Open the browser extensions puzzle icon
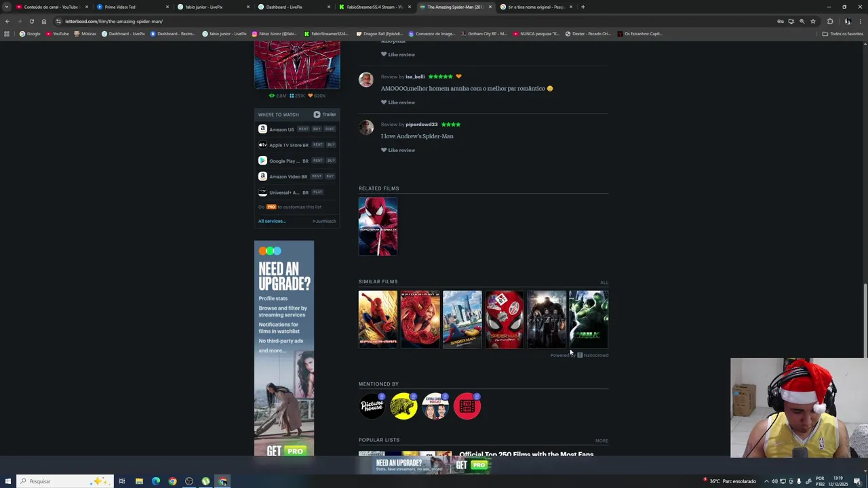Viewport: 868px width, 488px height. (x=830, y=21)
